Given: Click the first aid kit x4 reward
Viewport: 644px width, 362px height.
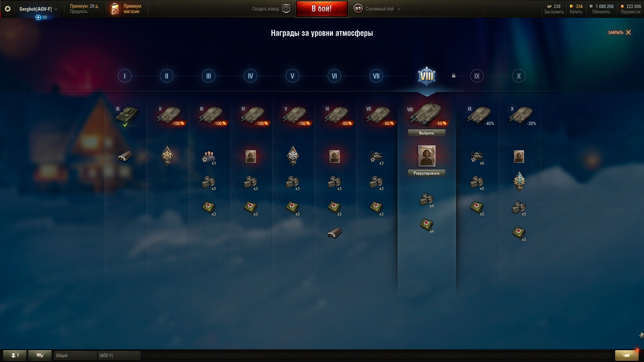Looking at the screenshot, I should click(x=427, y=225).
